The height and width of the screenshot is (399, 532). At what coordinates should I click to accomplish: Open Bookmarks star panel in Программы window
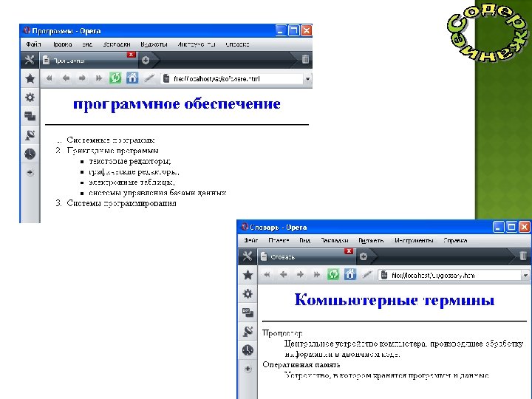(x=30, y=79)
